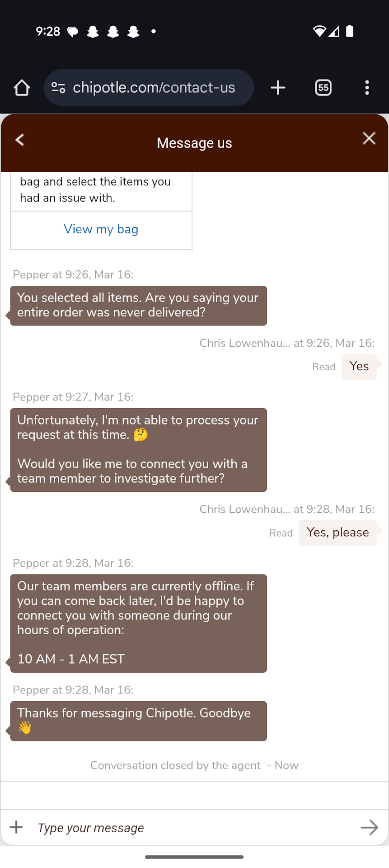The height and width of the screenshot is (868, 389).
Task: Tap the chipotle.com/contact-us address bar
Action: (154, 88)
